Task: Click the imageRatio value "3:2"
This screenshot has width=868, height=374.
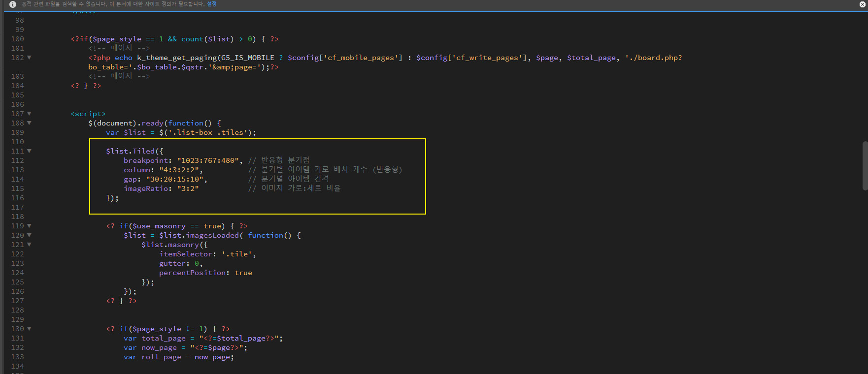Action: coord(188,188)
